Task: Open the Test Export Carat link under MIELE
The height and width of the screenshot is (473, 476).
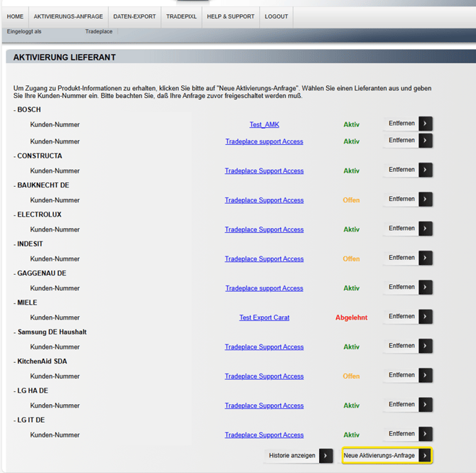Action: click(x=264, y=317)
